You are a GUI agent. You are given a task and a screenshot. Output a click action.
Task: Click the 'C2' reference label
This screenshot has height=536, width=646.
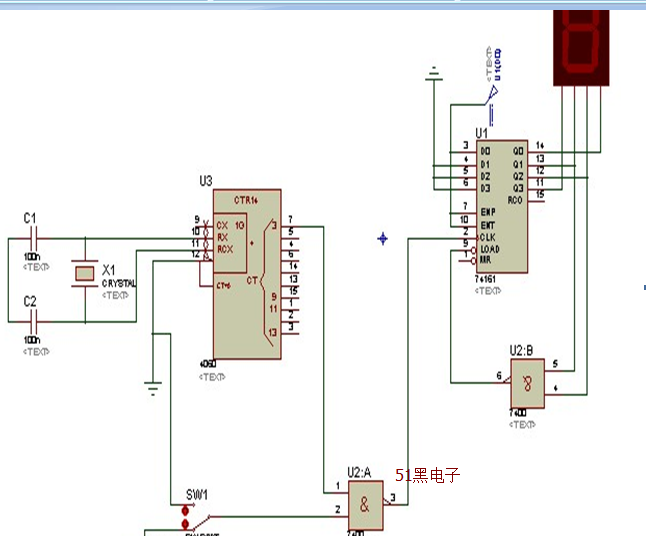pos(30,302)
